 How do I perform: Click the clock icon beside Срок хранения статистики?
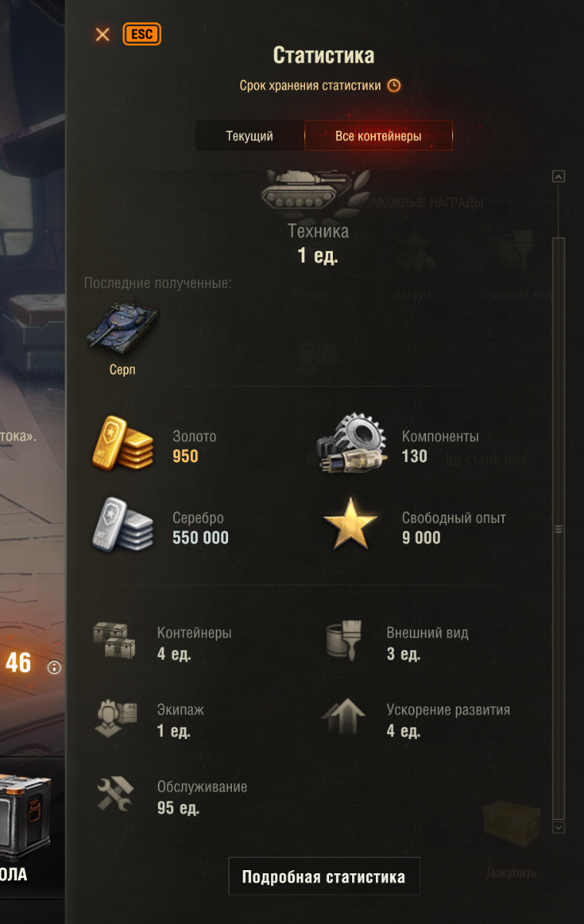394,85
